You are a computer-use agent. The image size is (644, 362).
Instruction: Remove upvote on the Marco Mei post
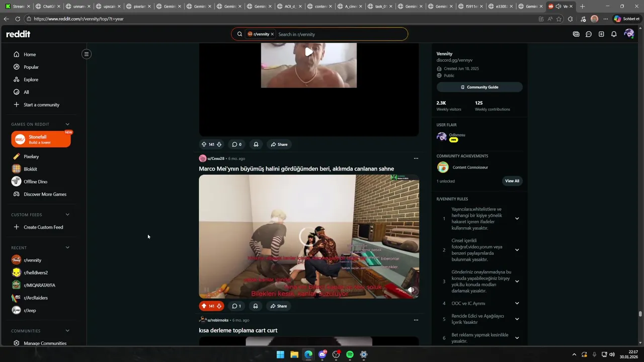[204, 306]
